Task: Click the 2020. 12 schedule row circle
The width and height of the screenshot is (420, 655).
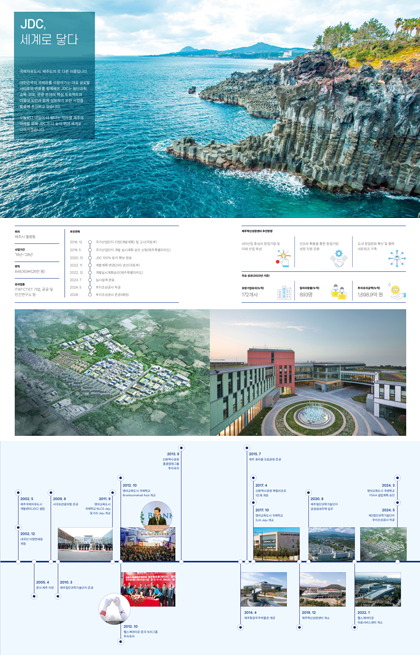Action: coord(90,258)
